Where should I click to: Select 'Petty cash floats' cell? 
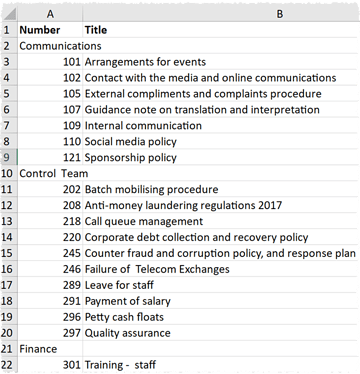tap(221, 317)
